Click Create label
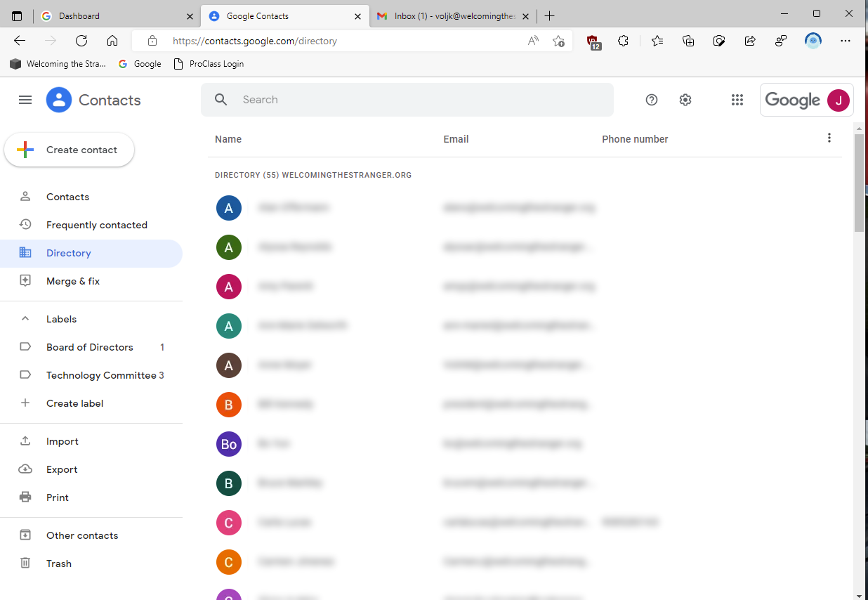 [x=74, y=403]
